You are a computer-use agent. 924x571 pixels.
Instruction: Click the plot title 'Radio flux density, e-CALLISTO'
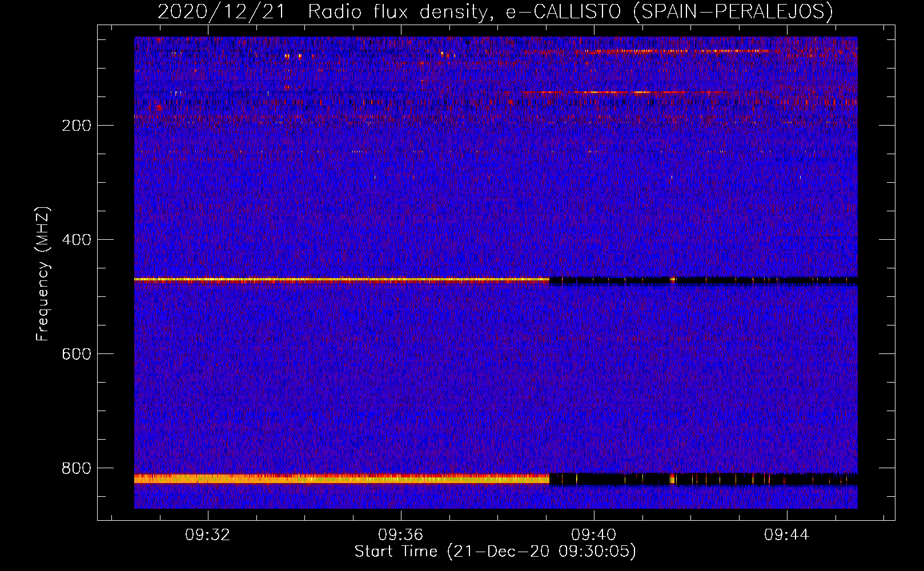click(464, 11)
